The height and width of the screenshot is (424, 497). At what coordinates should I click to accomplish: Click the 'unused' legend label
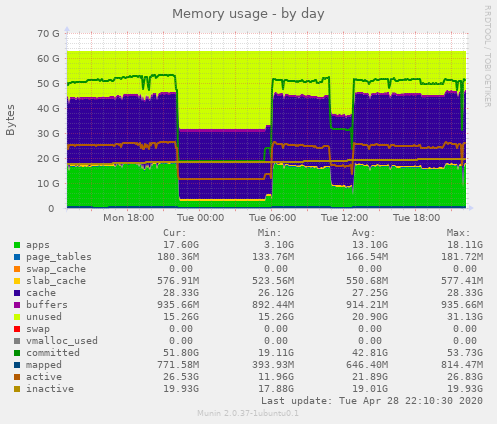(x=44, y=317)
